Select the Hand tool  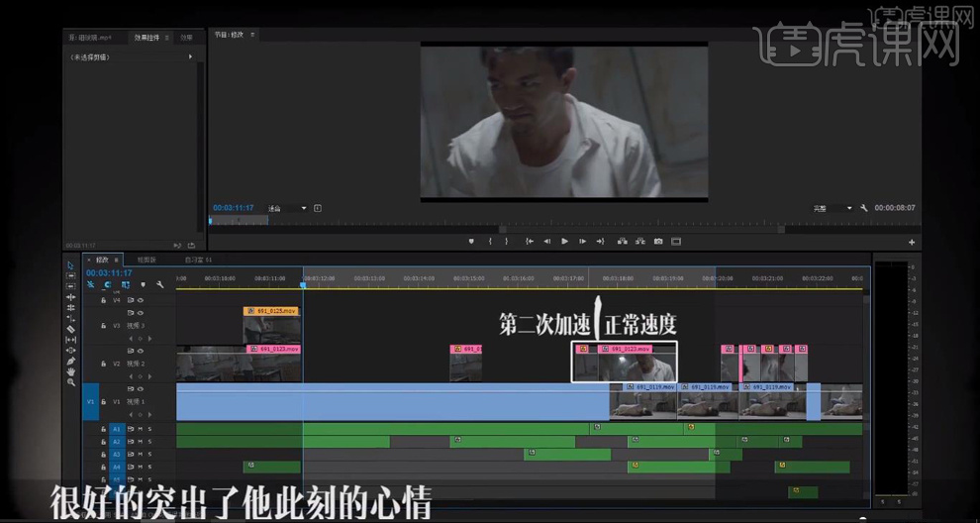[x=70, y=371]
